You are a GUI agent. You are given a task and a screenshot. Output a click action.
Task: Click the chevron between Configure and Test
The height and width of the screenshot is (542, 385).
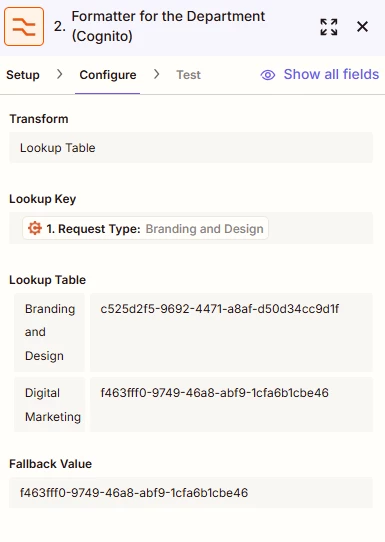point(157,74)
